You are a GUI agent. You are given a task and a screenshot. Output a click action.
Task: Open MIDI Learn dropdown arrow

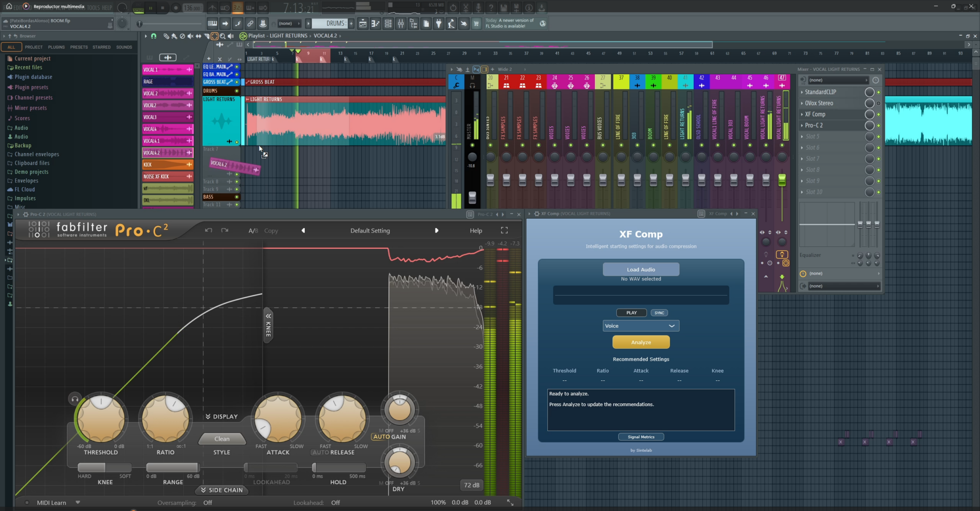[78, 502]
